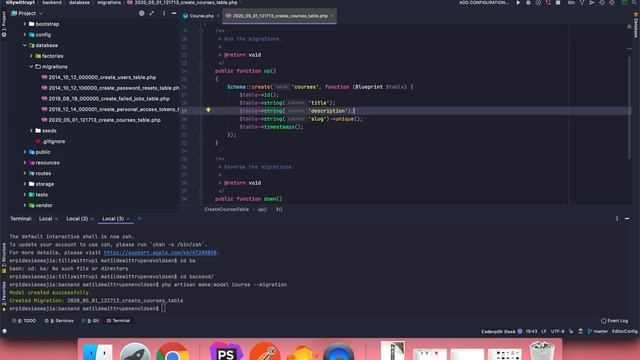Hide the Project panel with minus icon
This screenshot has height=360, width=640.
tap(174, 13)
